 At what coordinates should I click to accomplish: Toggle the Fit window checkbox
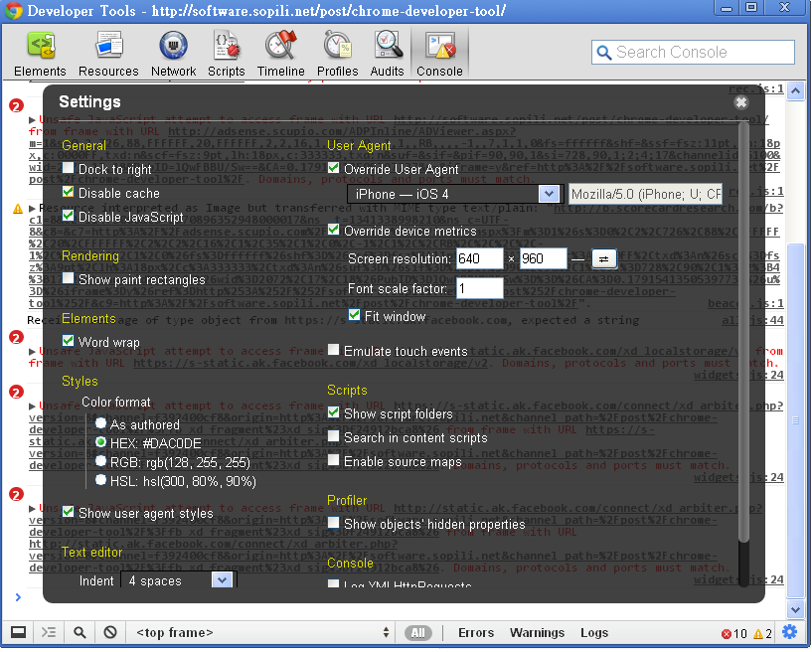click(x=354, y=315)
